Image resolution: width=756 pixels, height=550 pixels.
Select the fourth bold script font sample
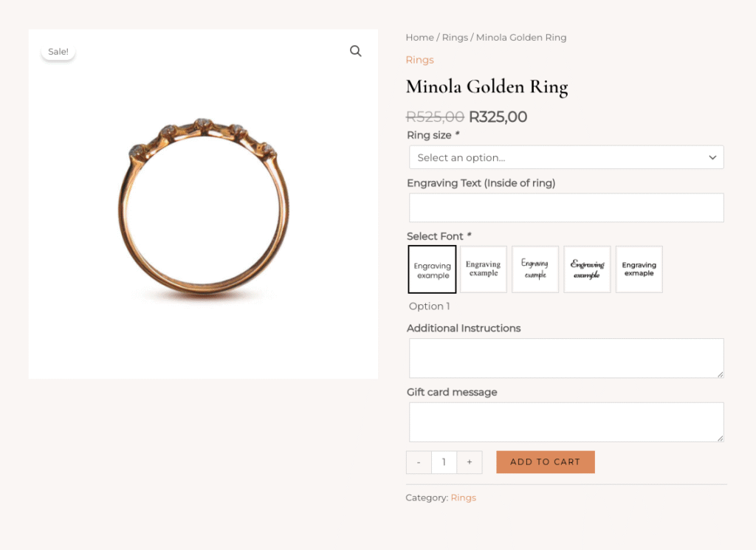click(x=587, y=269)
